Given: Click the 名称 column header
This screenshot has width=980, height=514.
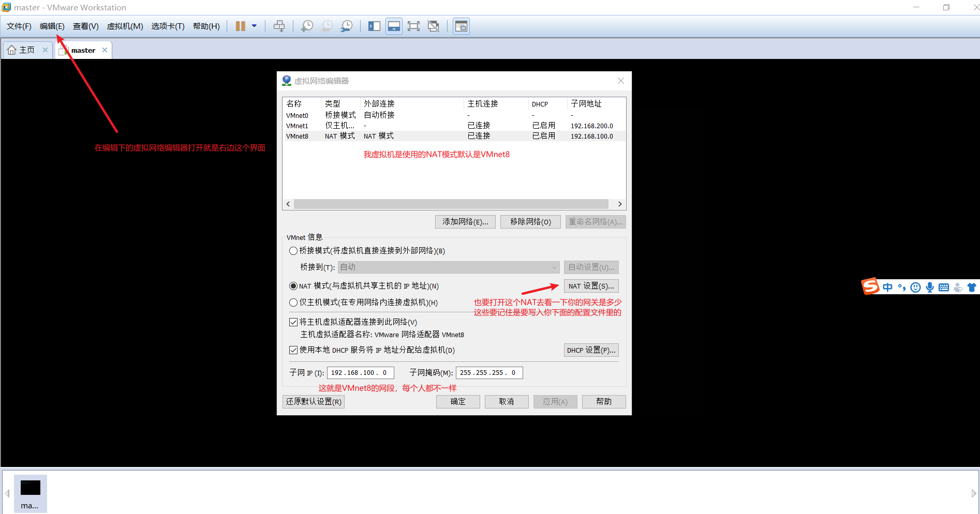Looking at the screenshot, I should click(302, 104).
